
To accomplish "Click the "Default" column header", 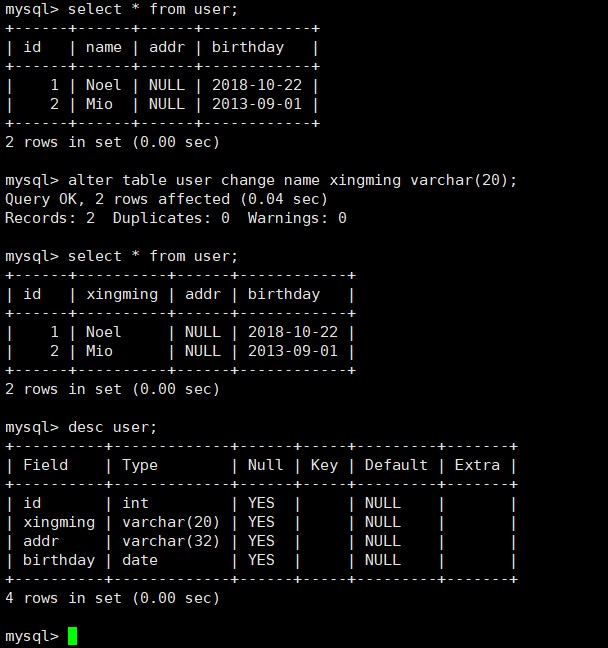I will click(x=396, y=465).
